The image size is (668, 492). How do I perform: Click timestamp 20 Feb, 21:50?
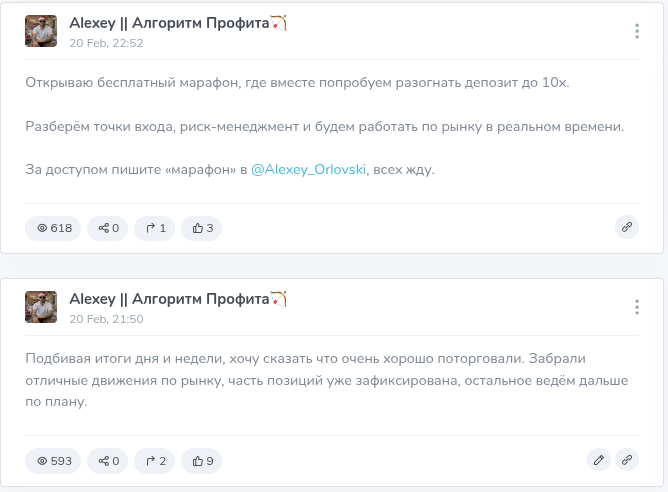(x=107, y=319)
